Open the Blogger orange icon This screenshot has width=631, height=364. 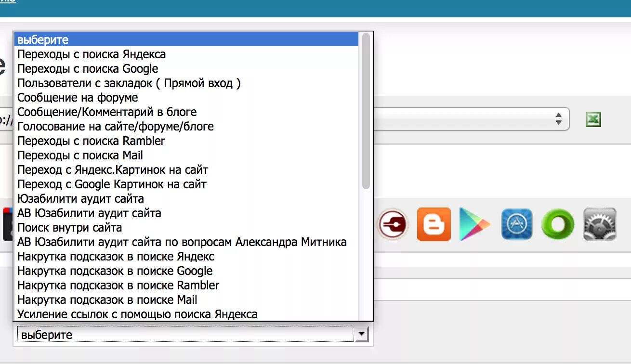pos(434,224)
